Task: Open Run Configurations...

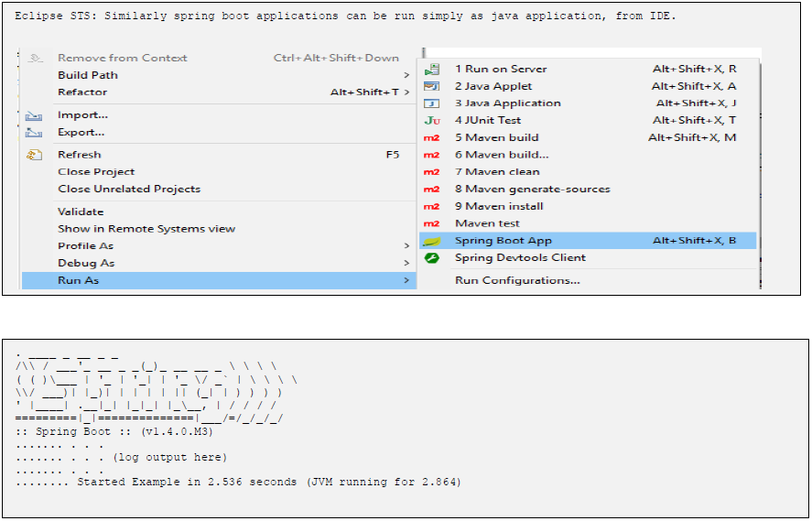Action: click(x=517, y=281)
